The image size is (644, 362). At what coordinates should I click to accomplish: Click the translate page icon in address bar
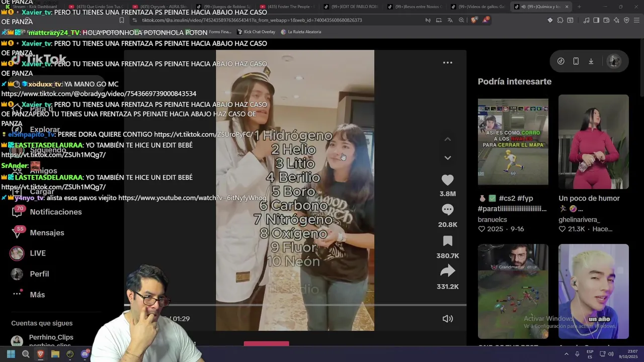coord(450,20)
